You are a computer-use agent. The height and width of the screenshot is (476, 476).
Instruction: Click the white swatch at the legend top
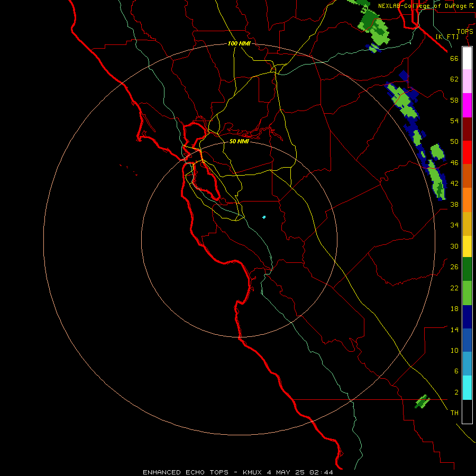tap(467, 58)
